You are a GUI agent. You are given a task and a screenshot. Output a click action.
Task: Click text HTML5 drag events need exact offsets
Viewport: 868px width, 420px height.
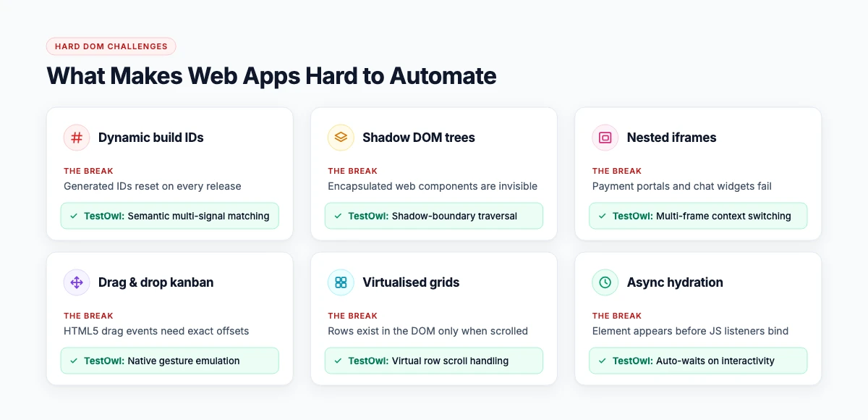156,331
